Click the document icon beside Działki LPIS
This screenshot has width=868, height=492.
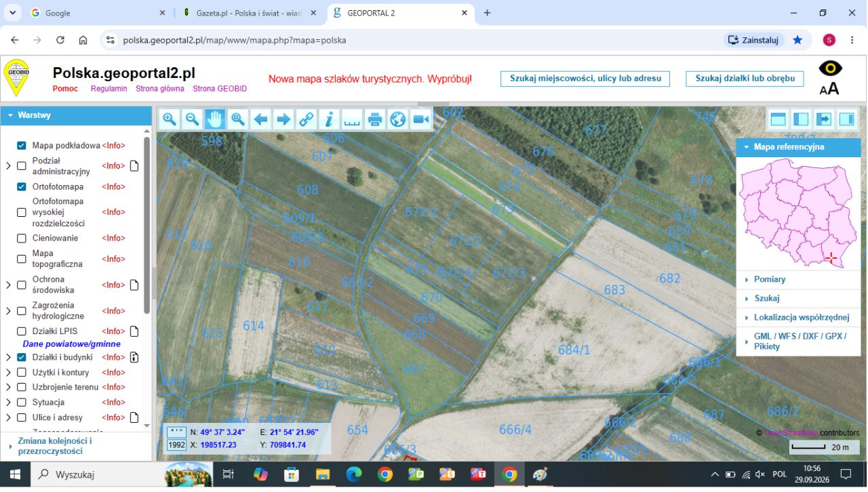[x=134, y=331]
